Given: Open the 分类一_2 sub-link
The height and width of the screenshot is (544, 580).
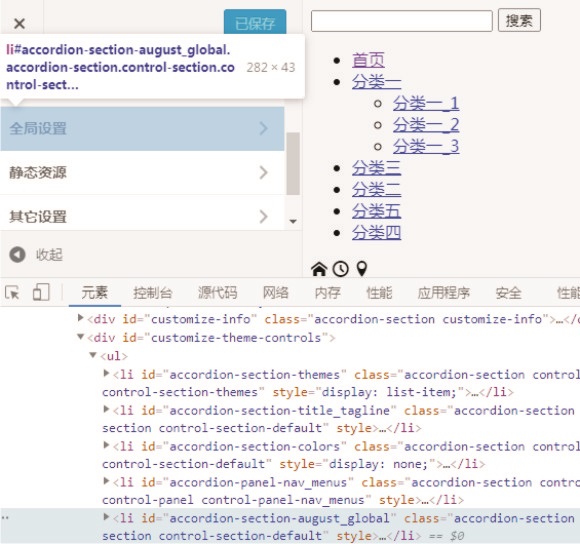Looking at the screenshot, I should [x=426, y=125].
